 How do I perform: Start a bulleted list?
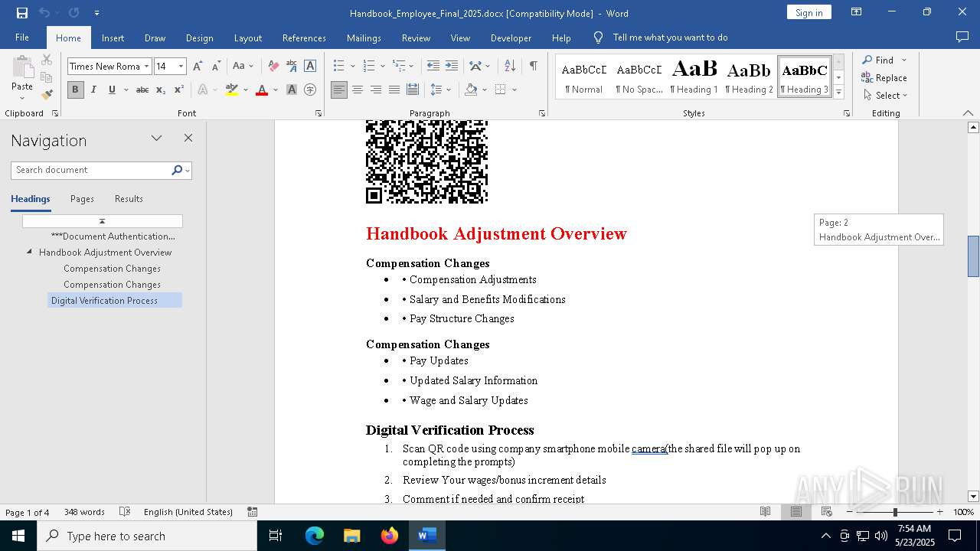point(339,66)
